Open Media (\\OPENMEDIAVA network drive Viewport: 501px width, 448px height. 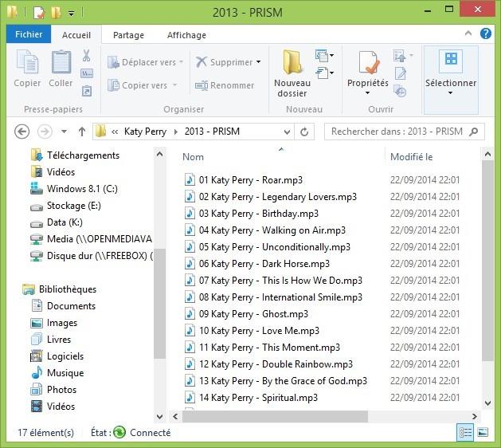[x=91, y=239]
